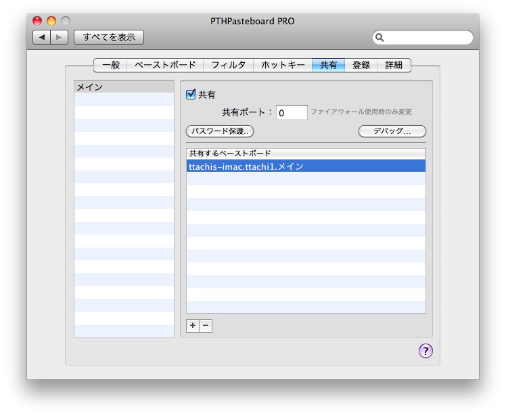Open the 詳細 tab
This screenshot has height=420, width=506.
pos(394,66)
